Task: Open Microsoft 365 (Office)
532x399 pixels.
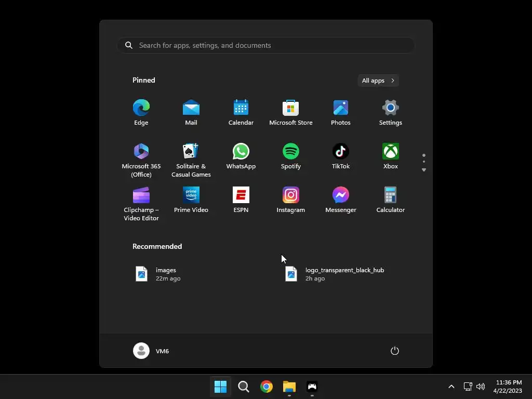Action: tap(141, 160)
